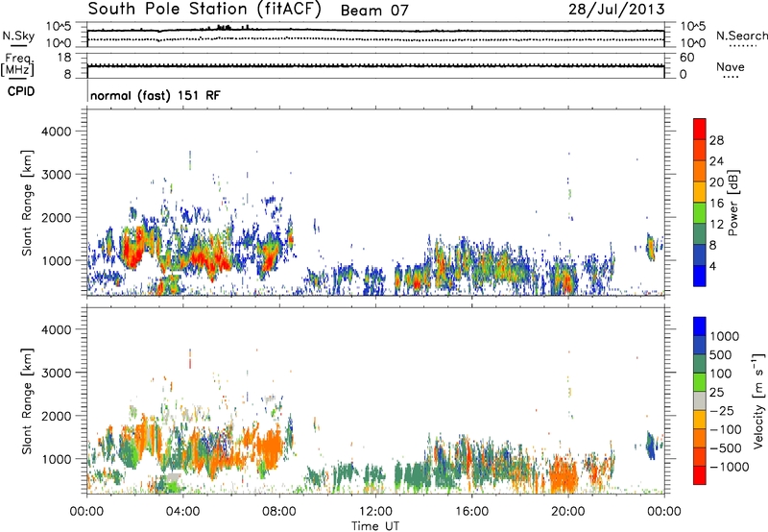The width and height of the screenshot is (768, 532).
Task: Click the "24" label on Power colorbar
Action: pos(716,161)
